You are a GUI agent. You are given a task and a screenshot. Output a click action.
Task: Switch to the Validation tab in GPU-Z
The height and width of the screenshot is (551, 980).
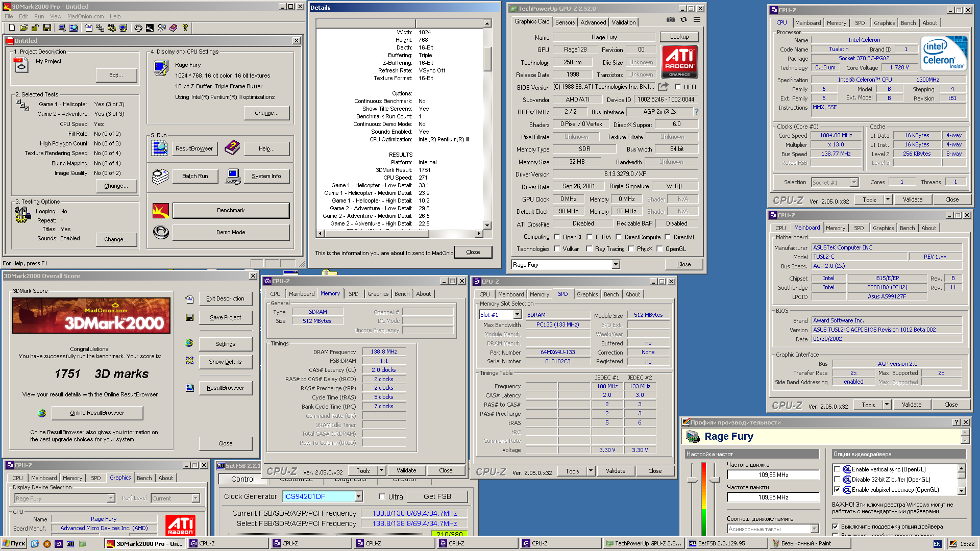click(624, 22)
